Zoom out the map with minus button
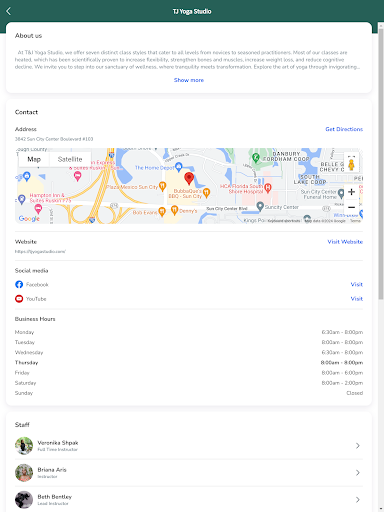The height and width of the screenshot is (512, 384). (x=351, y=207)
